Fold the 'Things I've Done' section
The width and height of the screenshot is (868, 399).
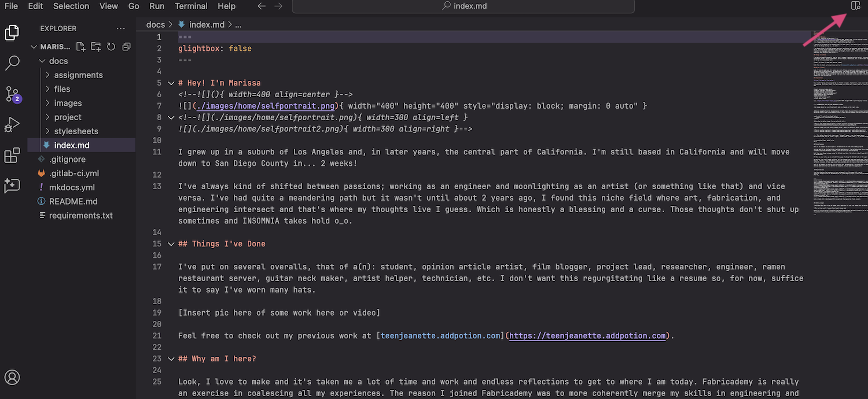[x=171, y=244]
